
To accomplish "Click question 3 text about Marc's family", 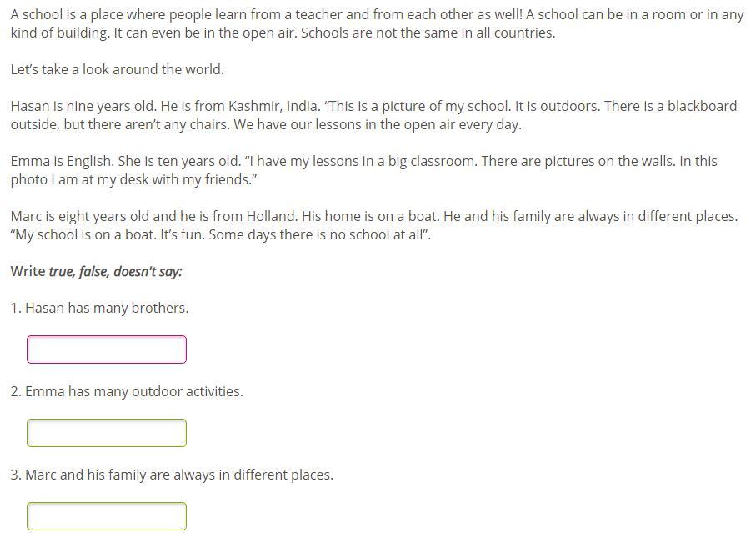I will (x=179, y=475).
